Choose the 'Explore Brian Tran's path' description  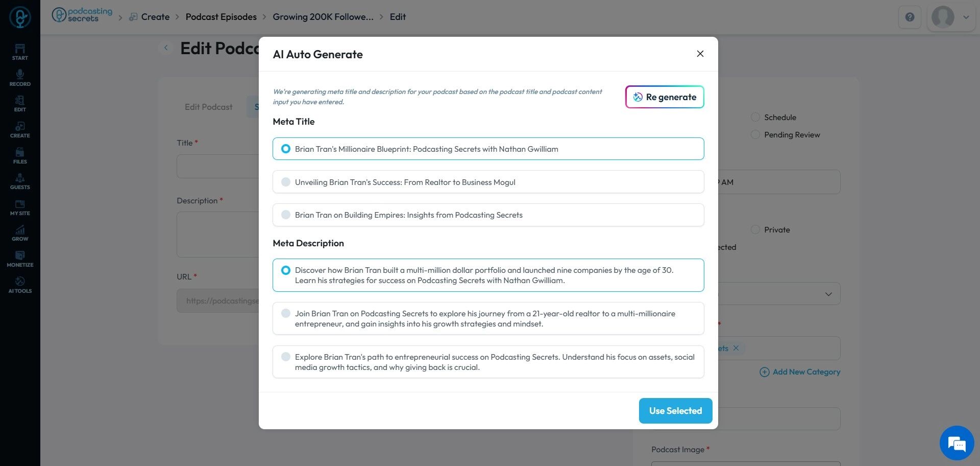click(286, 357)
